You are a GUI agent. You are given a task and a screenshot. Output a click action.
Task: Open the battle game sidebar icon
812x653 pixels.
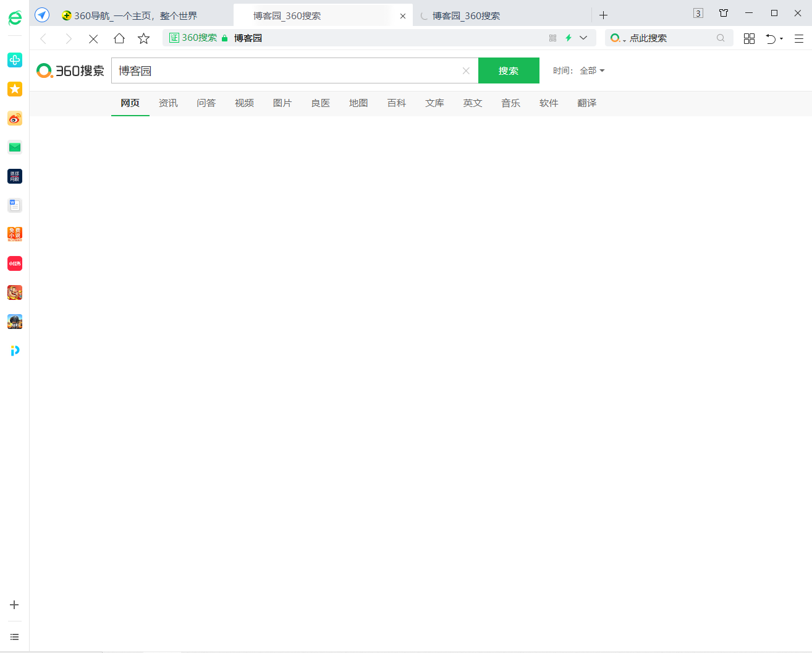click(x=15, y=322)
